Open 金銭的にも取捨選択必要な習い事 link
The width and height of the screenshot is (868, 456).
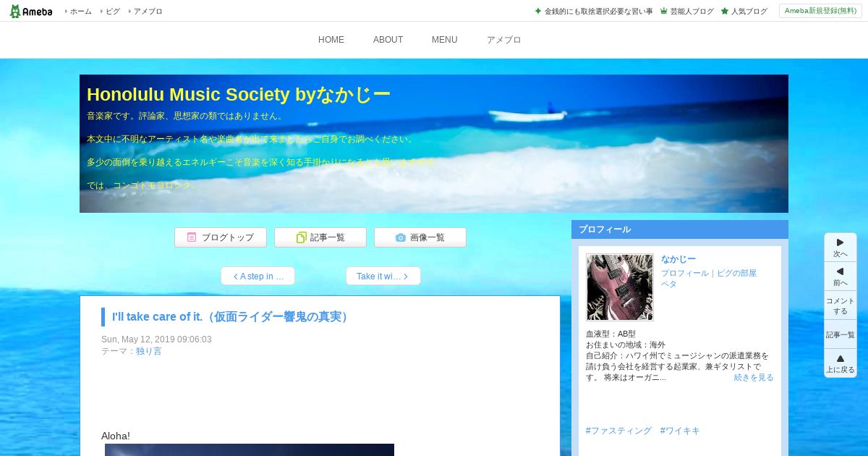point(598,12)
